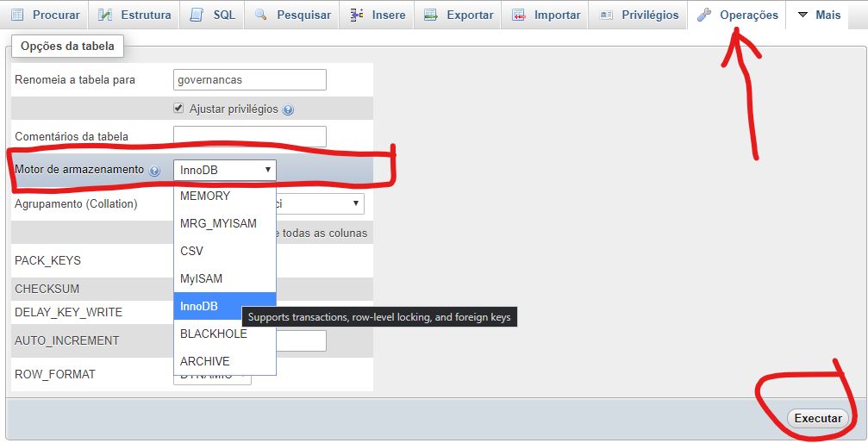Open the Procurar tab

pyautogui.click(x=46, y=15)
